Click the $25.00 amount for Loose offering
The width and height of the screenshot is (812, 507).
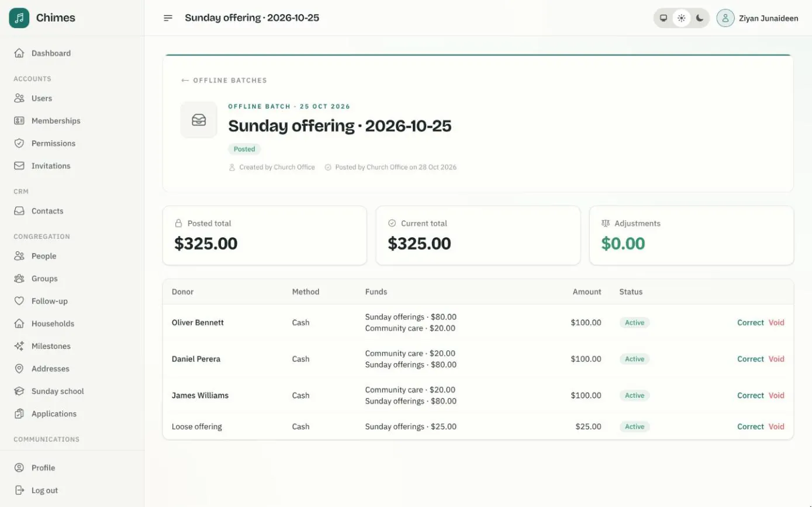tap(588, 426)
